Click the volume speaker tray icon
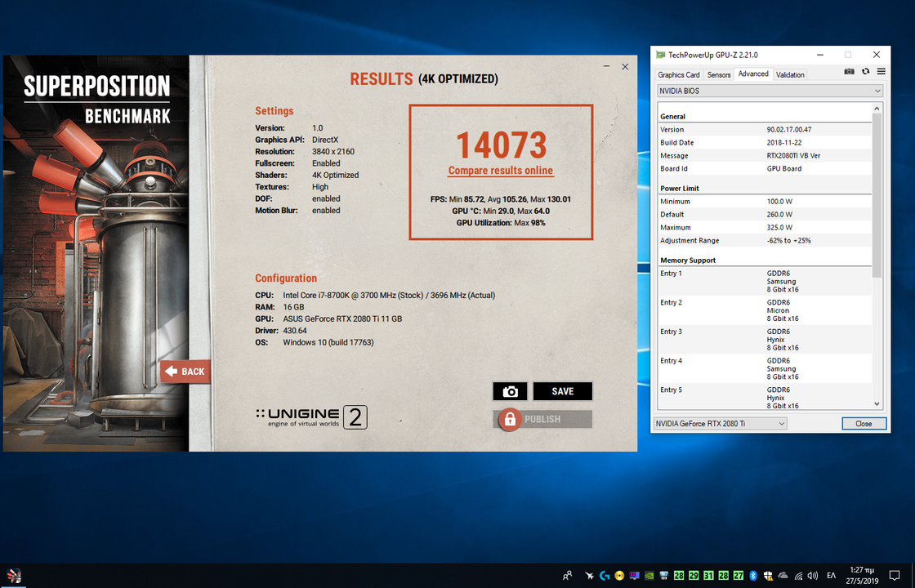915x588 pixels. coord(813,576)
